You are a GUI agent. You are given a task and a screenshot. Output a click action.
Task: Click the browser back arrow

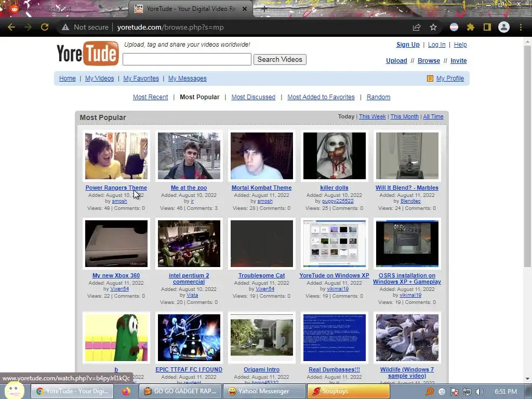click(11, 27)
